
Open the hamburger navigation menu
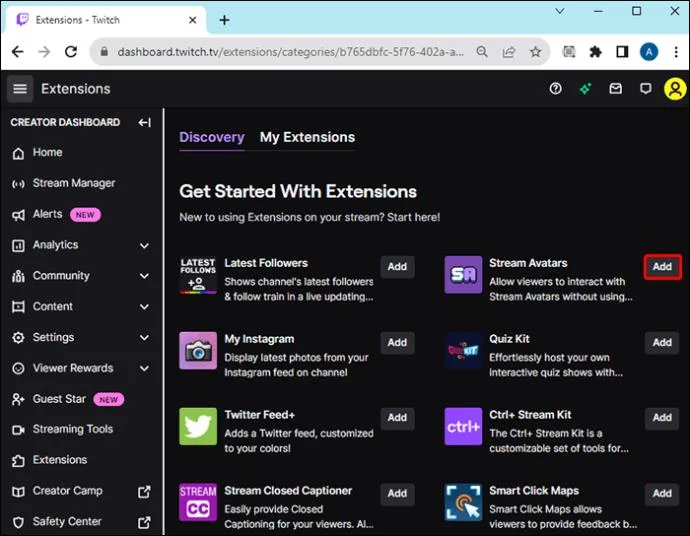pyautogui.click(x=20, y=89)
